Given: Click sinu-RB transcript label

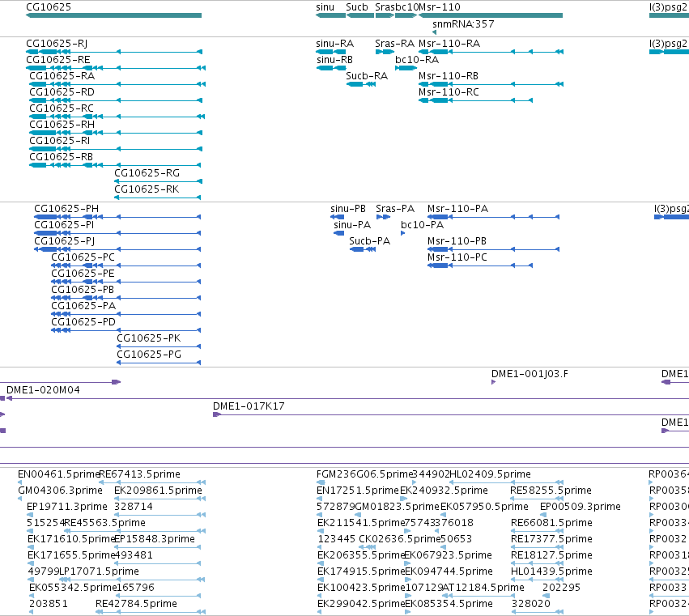Looking at the screenshot, I should (335, 60).
